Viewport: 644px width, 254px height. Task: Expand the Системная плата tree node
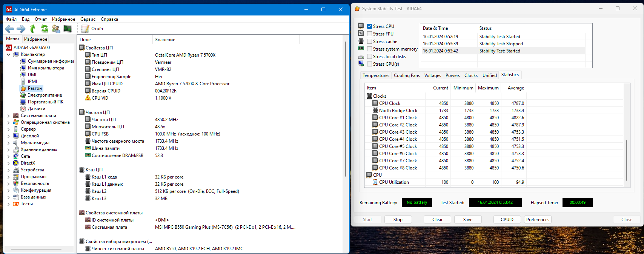(9, 115)
